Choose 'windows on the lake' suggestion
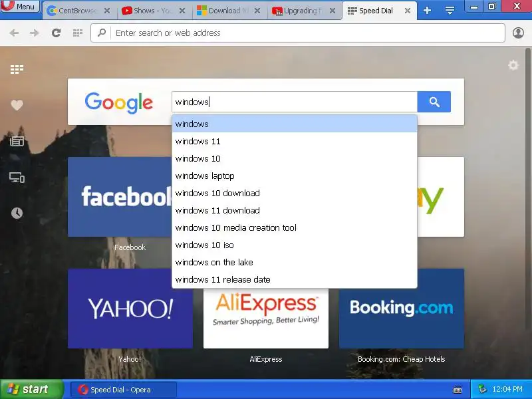This screenshot has width=532, height=399. coord(295,262)
